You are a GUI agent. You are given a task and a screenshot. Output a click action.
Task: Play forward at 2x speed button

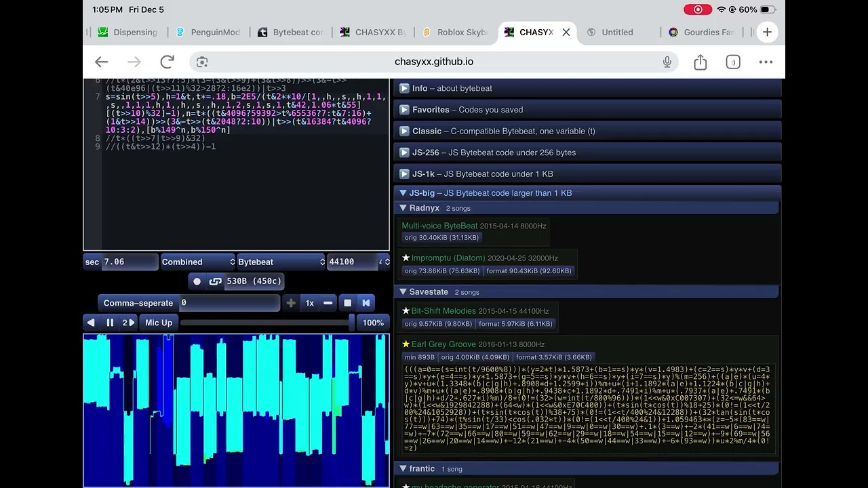(x=127, y=323)
